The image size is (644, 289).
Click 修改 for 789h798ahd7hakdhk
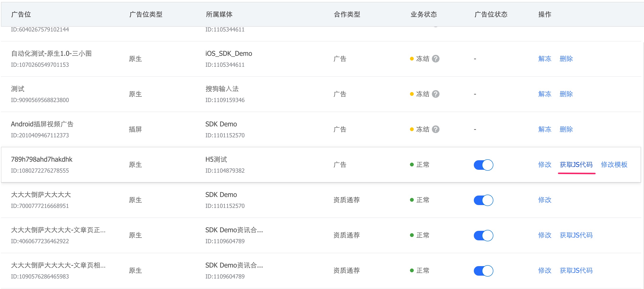click(x=545, y=165)
